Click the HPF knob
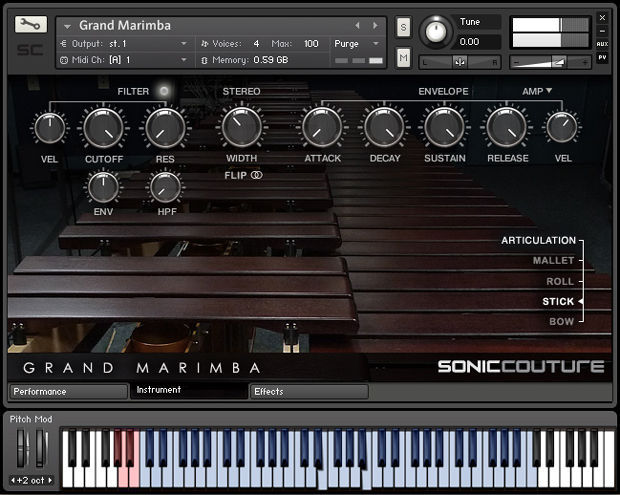Image resolution: width=620 pixels, height=495 pixels. [x=166, y=187]
